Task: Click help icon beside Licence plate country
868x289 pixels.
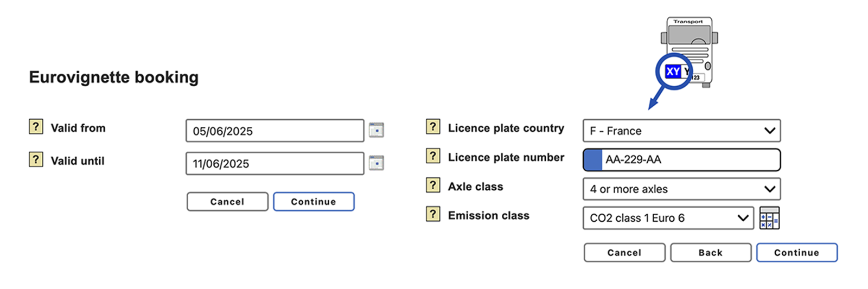Action: 433,127
